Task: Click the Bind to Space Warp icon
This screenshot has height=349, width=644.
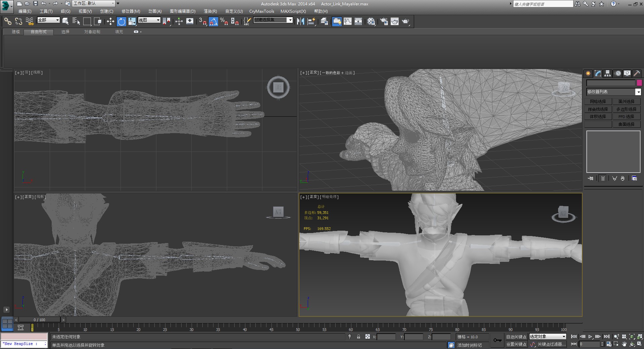Action: coord(30,21)
